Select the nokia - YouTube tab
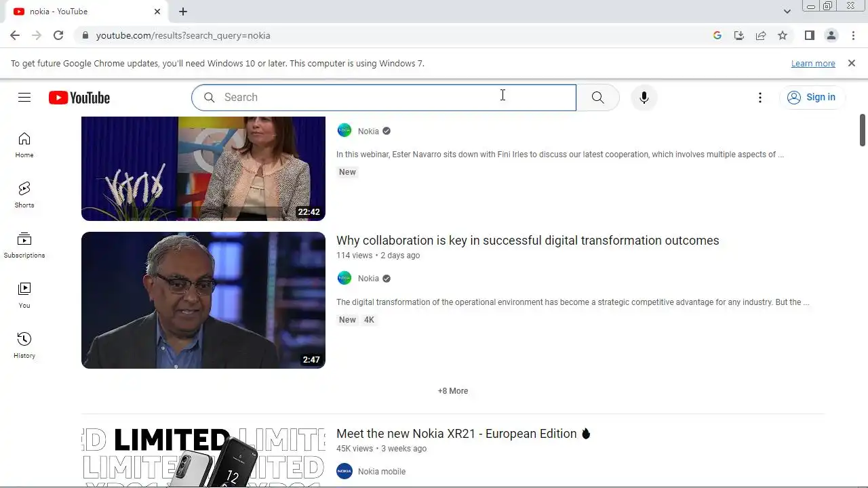The height and width of the screenshot is (488, 868). point(85,12)
